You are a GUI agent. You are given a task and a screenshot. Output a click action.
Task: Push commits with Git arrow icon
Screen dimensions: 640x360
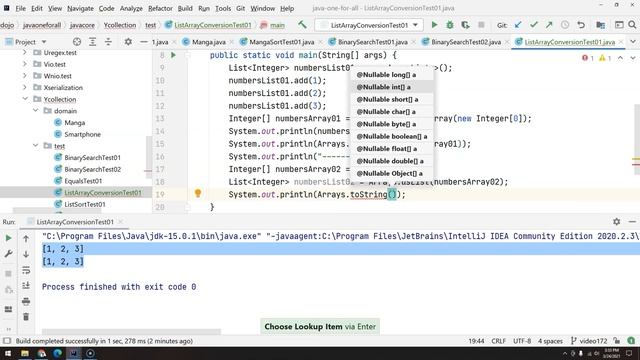[549, 25]
